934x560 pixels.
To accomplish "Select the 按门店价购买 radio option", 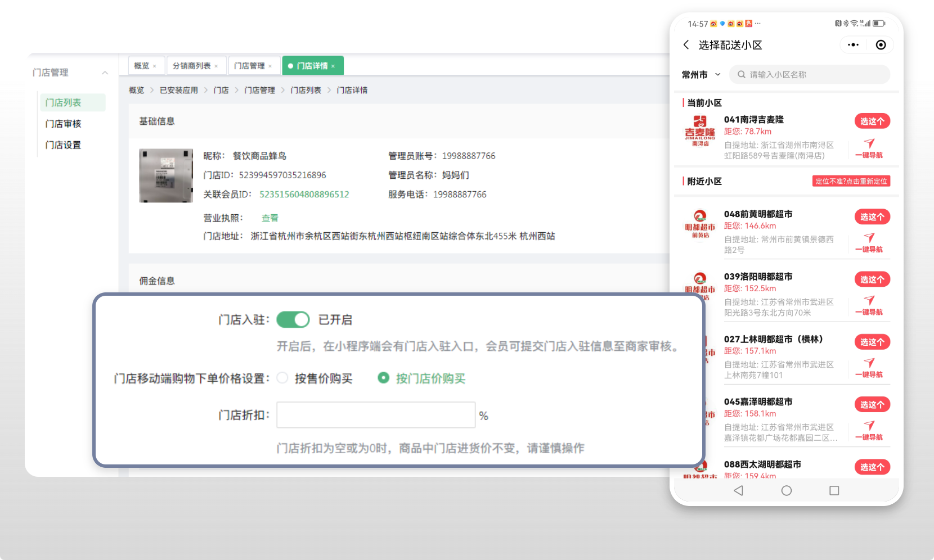I will 383,378.
